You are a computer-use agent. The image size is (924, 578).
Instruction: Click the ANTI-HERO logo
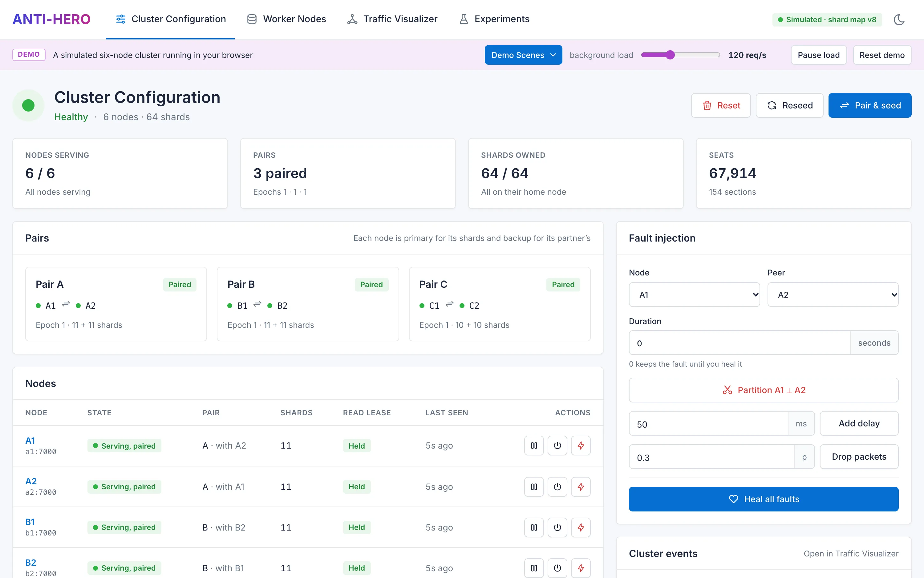point(51,19)
